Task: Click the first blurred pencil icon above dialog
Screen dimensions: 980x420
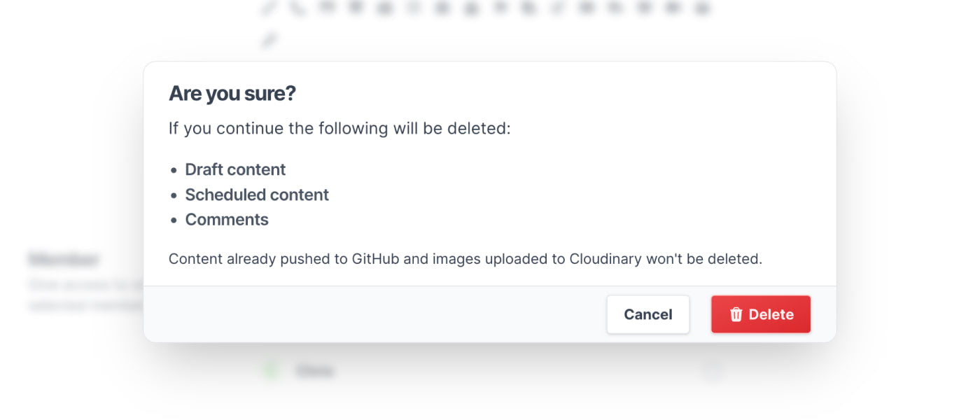Action: [x=269, y=8]
